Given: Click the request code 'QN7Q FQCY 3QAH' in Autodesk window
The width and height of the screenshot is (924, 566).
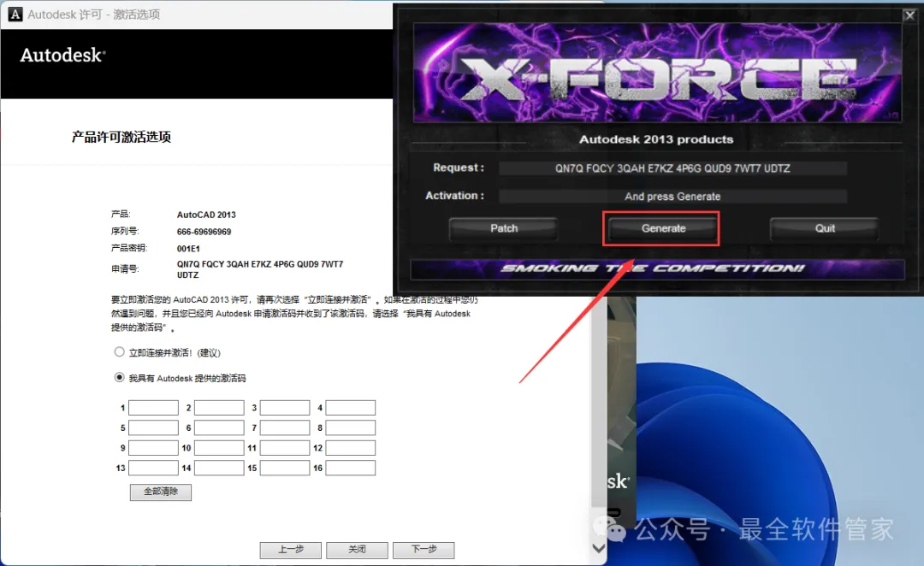Looking at the screenshot, I should pyautogui.click(x=213, y=264).
